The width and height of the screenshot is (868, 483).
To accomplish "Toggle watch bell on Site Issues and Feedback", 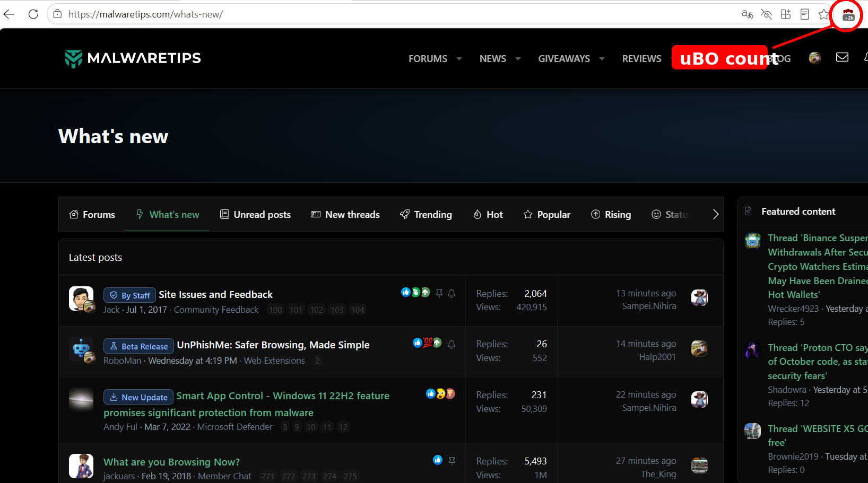I will click(x=452, y=293).
